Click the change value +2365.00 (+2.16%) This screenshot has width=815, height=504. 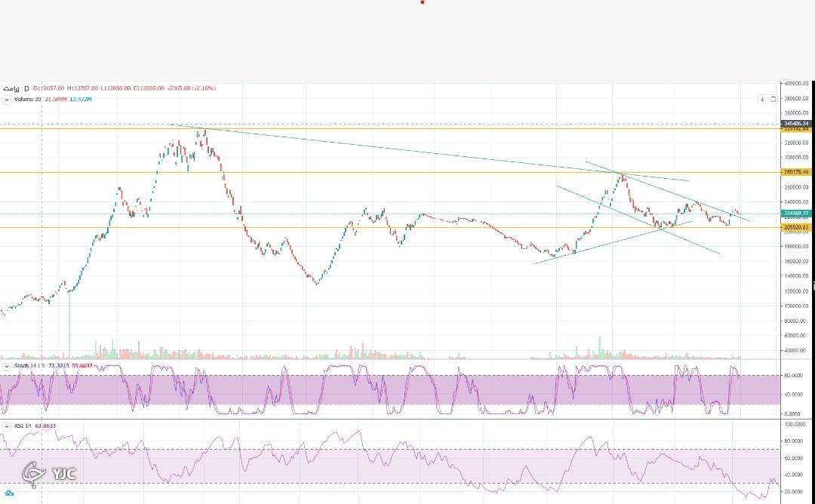click(191, 88)
